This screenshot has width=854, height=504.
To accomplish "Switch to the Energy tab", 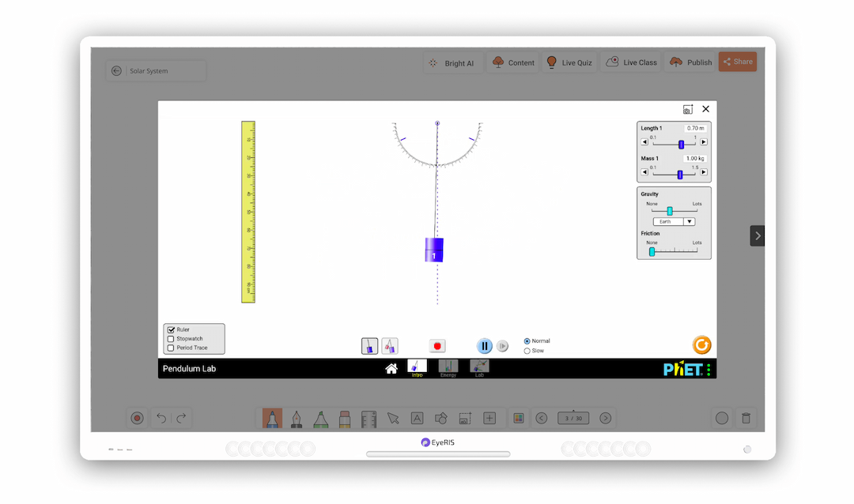I will coord(448,367).
